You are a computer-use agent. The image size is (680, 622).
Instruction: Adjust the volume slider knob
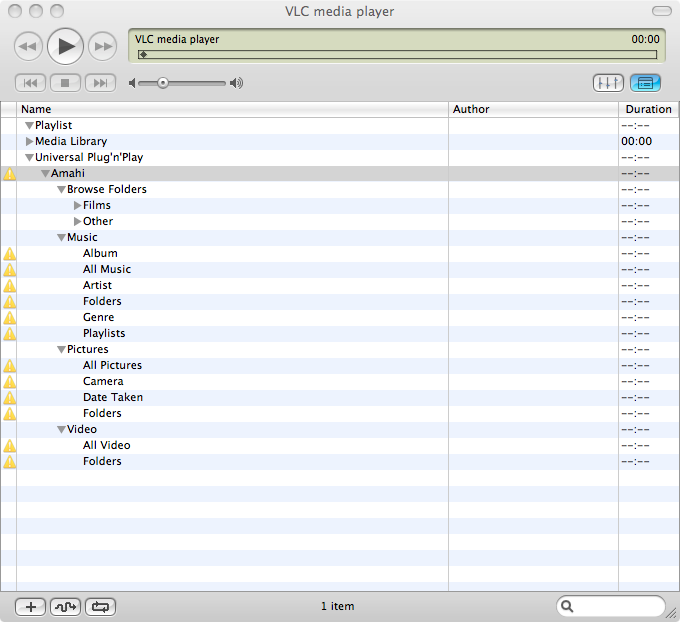click(x=163, y=83)
